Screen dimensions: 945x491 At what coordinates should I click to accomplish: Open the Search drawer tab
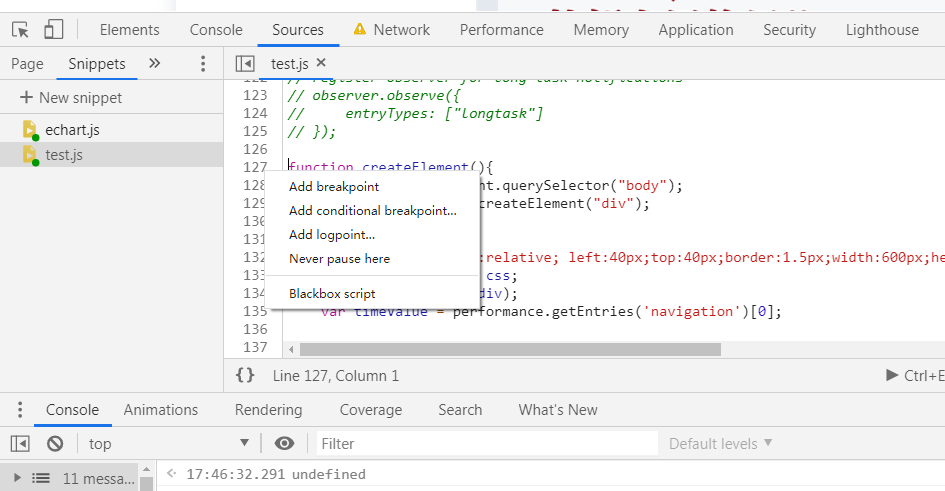[x=460, y=410]
